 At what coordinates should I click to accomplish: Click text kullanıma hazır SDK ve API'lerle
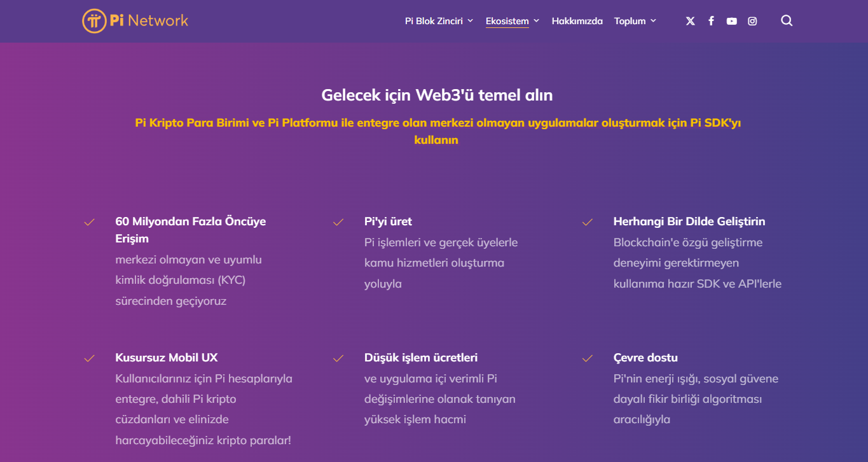pos(698,284)
